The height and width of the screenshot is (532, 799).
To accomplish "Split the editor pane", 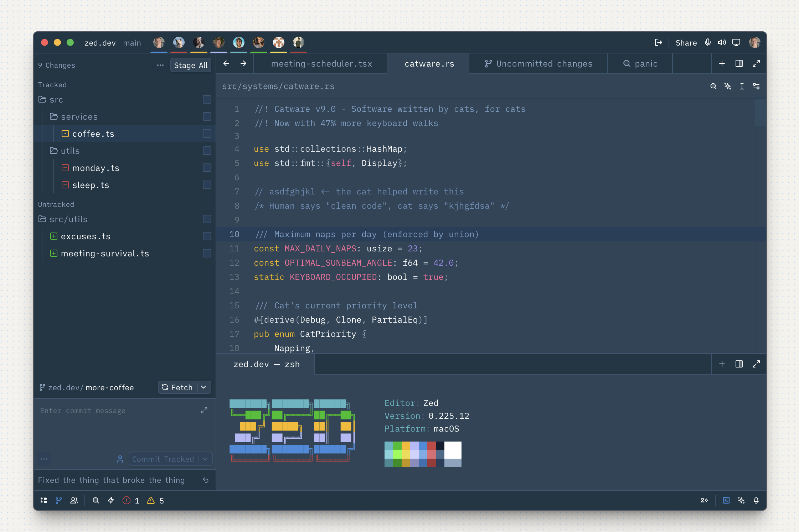I will [739, 63].
